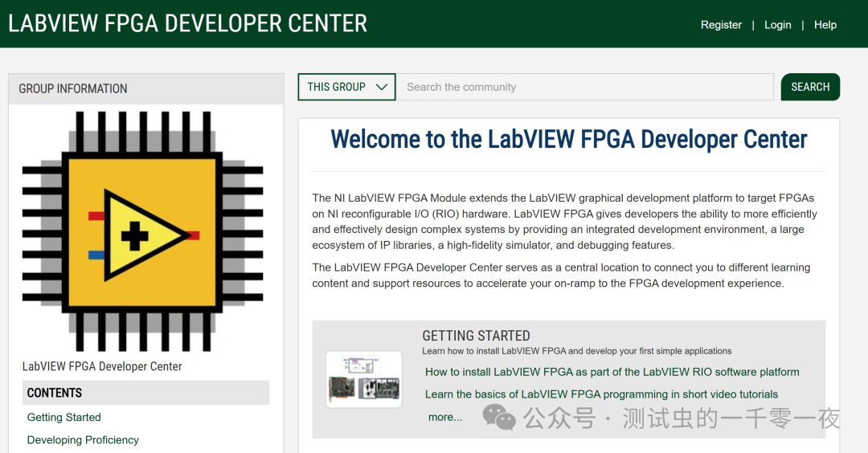Open Developing Proficiency in Contents list

click(x=83, y=439)
